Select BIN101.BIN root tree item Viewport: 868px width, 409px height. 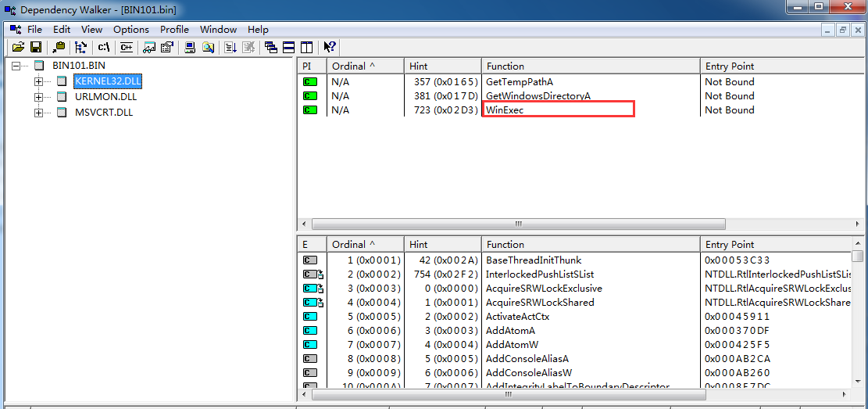click(x=79, y=66)
